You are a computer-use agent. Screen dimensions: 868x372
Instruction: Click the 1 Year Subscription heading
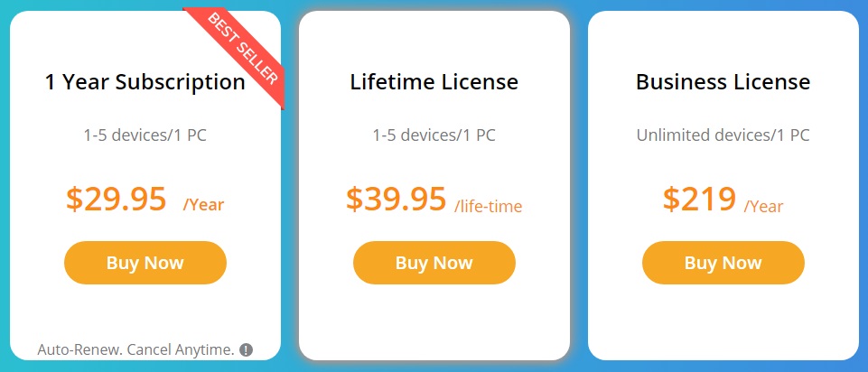[145, 82]
